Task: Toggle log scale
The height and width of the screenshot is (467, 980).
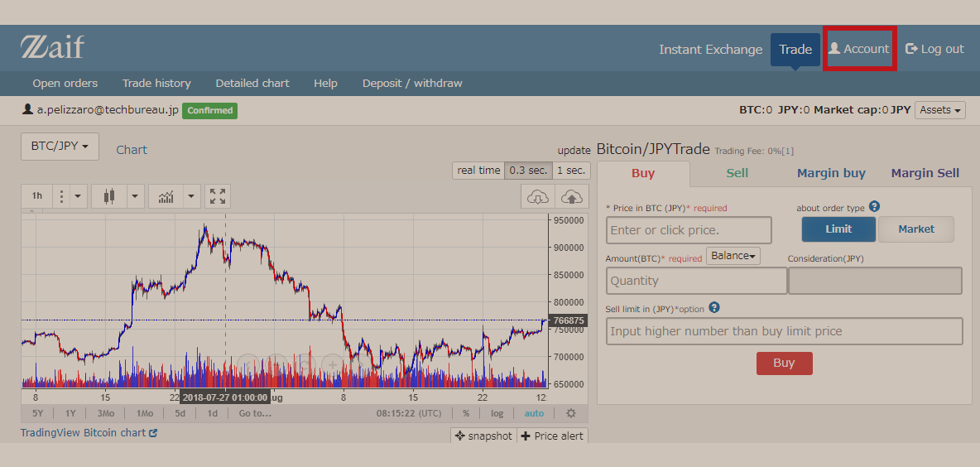Action: pos(497,413)
